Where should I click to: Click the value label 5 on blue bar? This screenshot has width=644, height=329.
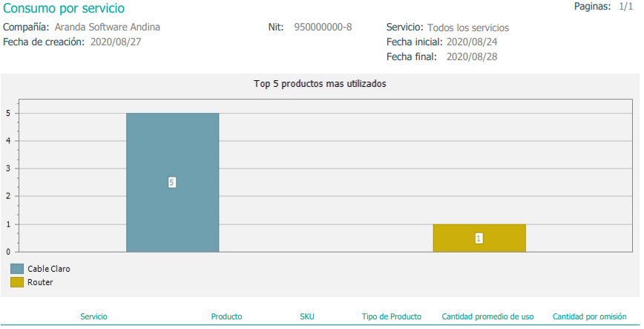[x=171, y=182]
